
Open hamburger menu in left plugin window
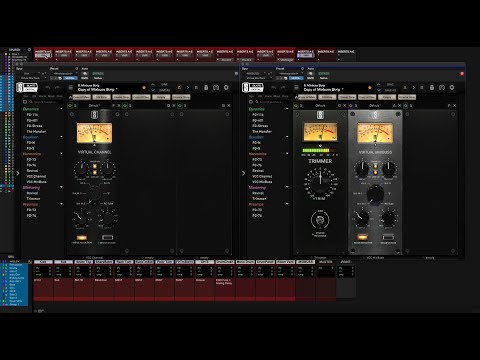coord(71,88)
